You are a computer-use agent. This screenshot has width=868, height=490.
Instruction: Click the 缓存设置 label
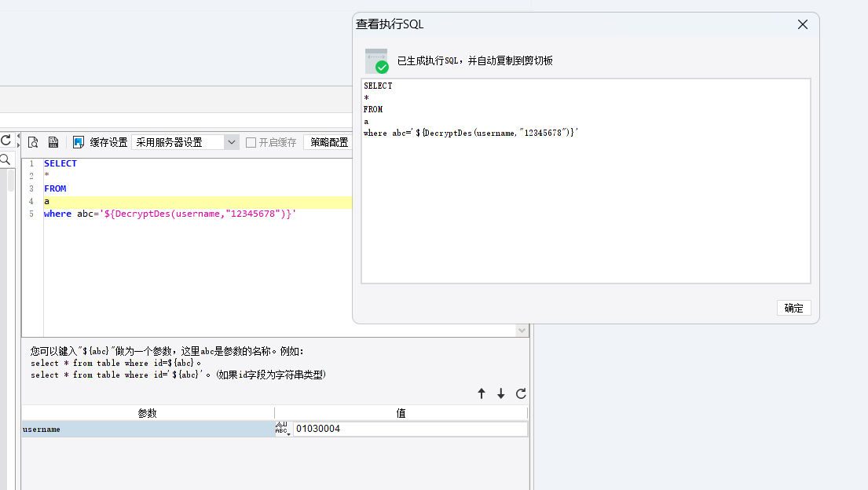pyautogui.click(x=108, y=142)
